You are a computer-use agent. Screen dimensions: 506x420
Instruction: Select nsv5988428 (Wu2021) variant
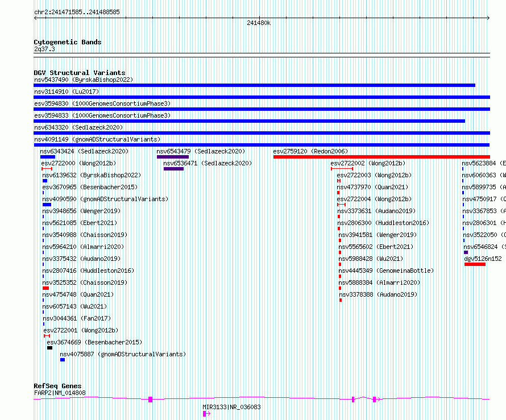(371, 259)
